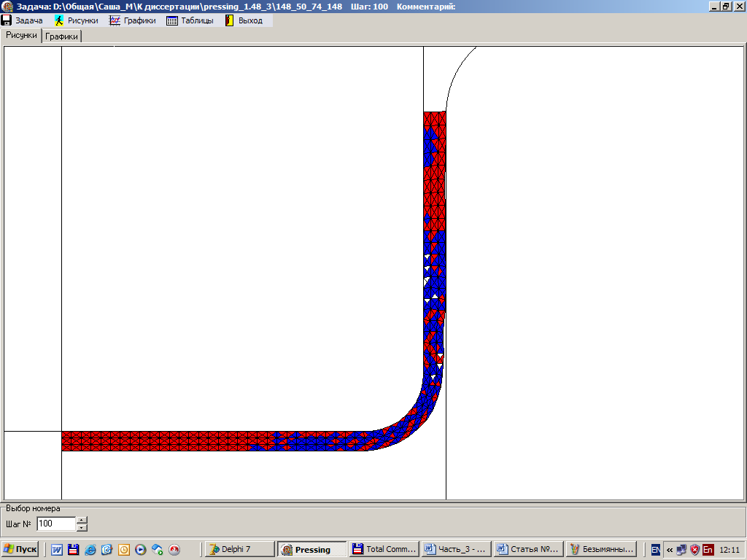747x560 pixels.
Task: Click the Пуск start button
Action: 20,549
